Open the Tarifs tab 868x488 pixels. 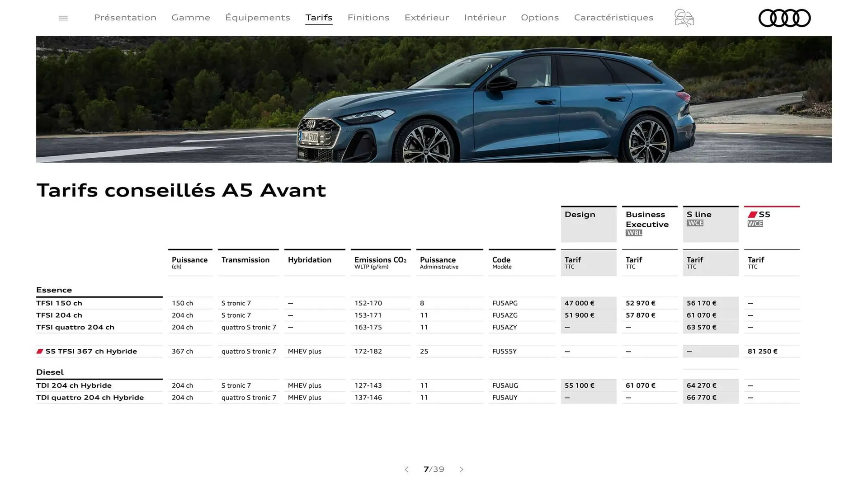coord(319,18)
